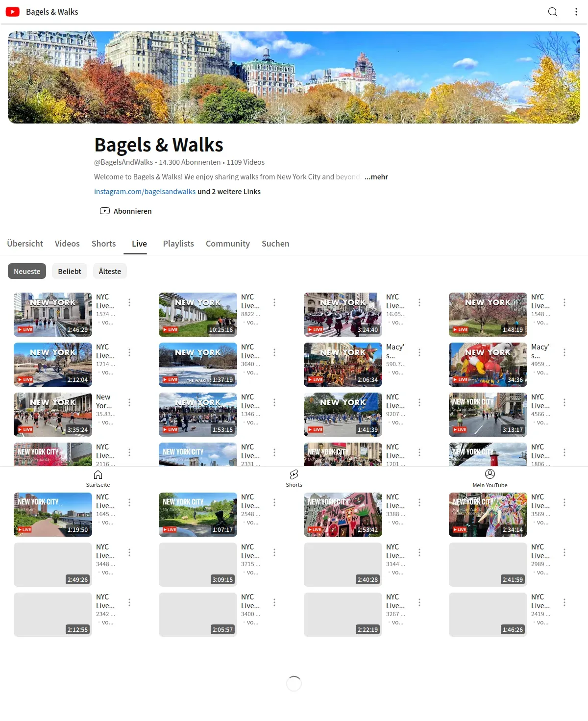588x721 pixels.
Task: Select the Älteste filter chip
Action: point(110,271)
